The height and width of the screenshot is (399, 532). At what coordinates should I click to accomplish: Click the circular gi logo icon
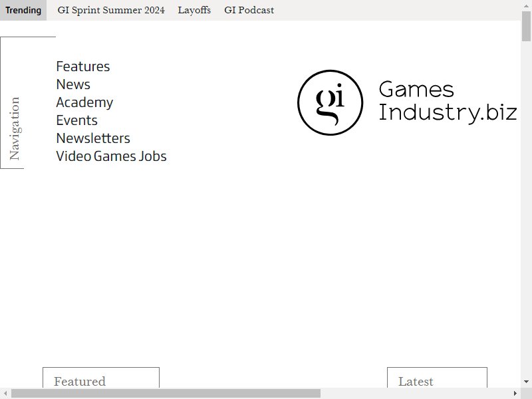[330, 102]
